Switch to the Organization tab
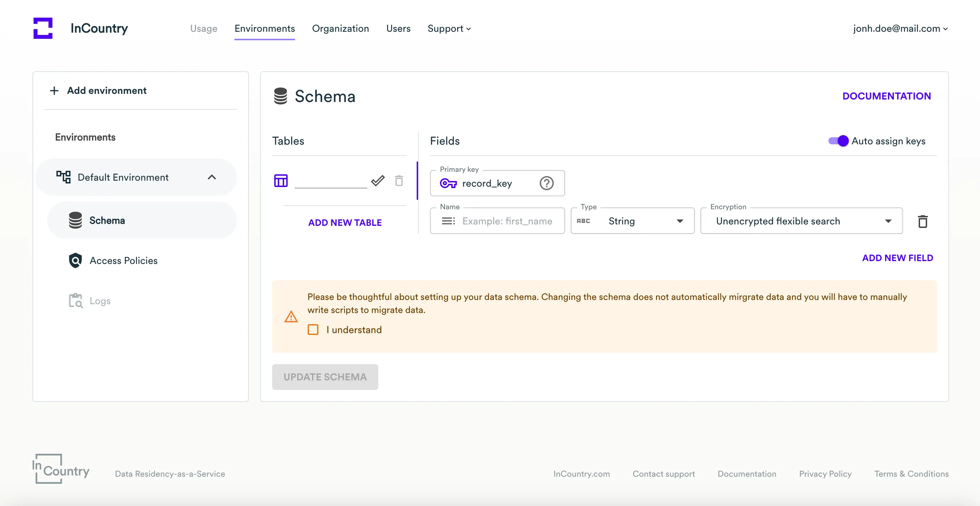 point(340,29)
